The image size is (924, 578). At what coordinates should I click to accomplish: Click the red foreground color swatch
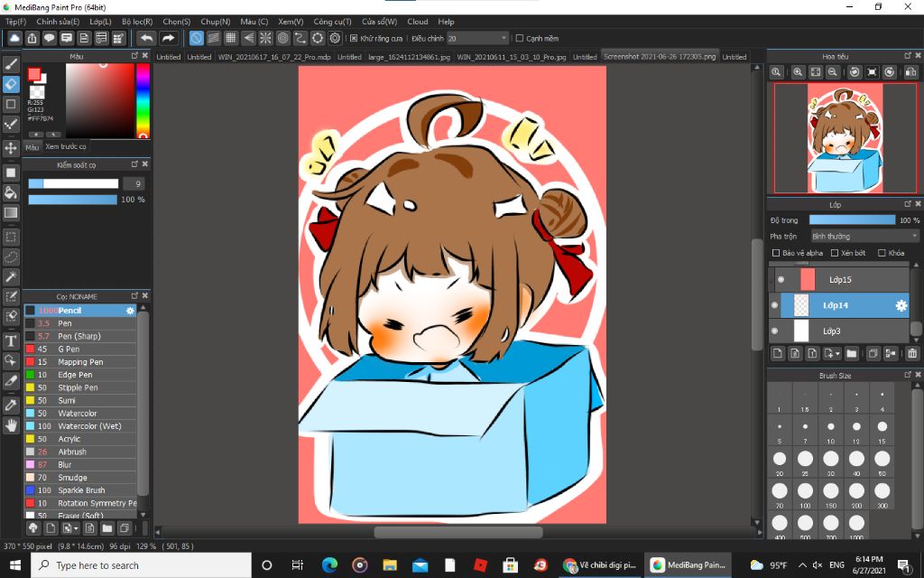click(34, 74)
